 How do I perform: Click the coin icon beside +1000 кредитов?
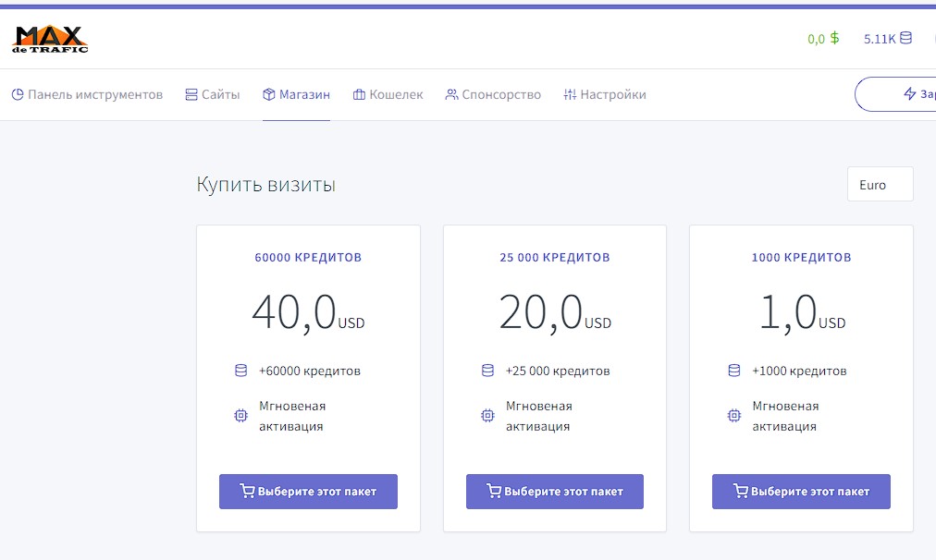coord(734,371)
